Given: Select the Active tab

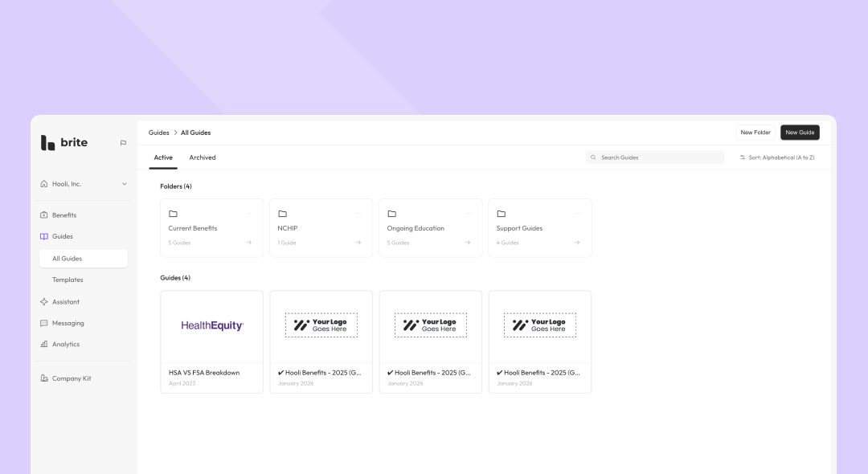Looking at the screenshot, I should [x=163, y=157].
